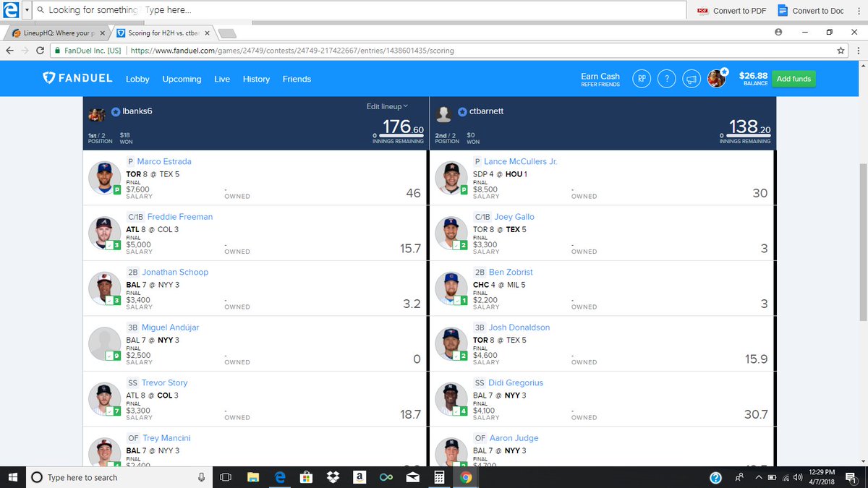Viewport: 868px width, 488px height.
Task: Open the toolbar logo dropdown arrow
Action: tap(27, 11)
